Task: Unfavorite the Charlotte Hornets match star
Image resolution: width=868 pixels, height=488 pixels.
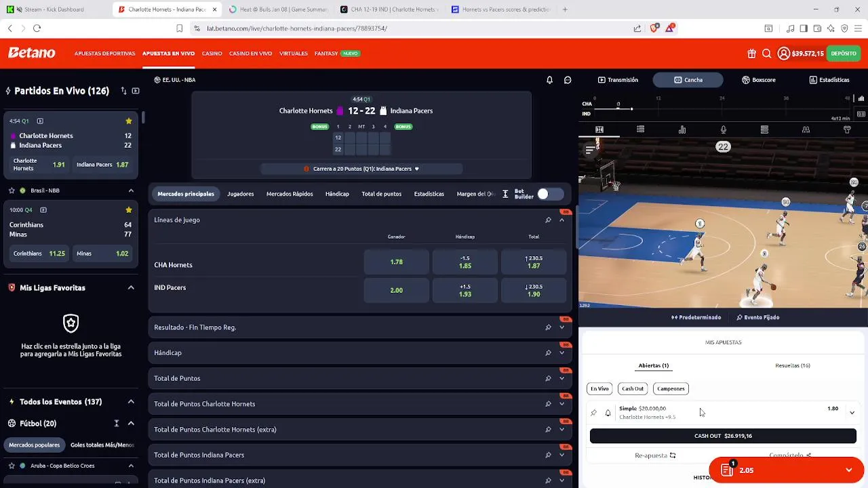Action: (129, 121)
